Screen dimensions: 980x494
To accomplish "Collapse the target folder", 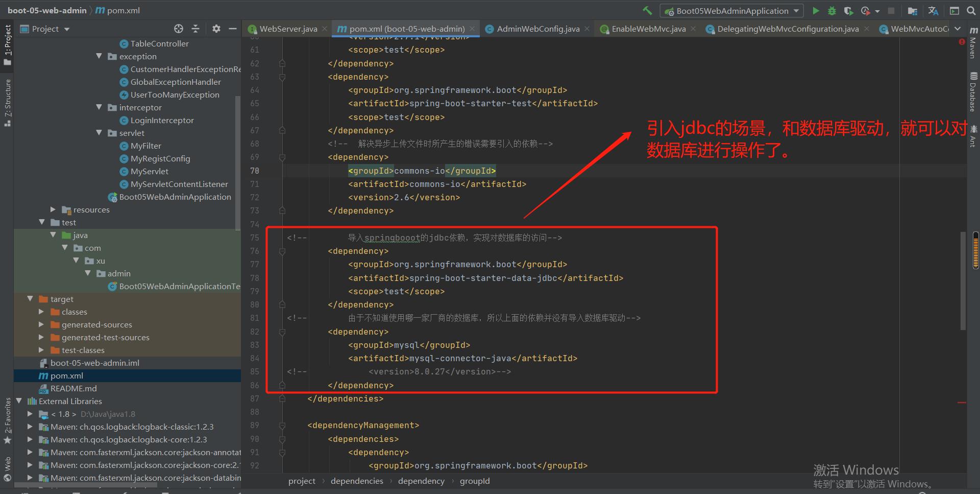I will tap(30, 299).
